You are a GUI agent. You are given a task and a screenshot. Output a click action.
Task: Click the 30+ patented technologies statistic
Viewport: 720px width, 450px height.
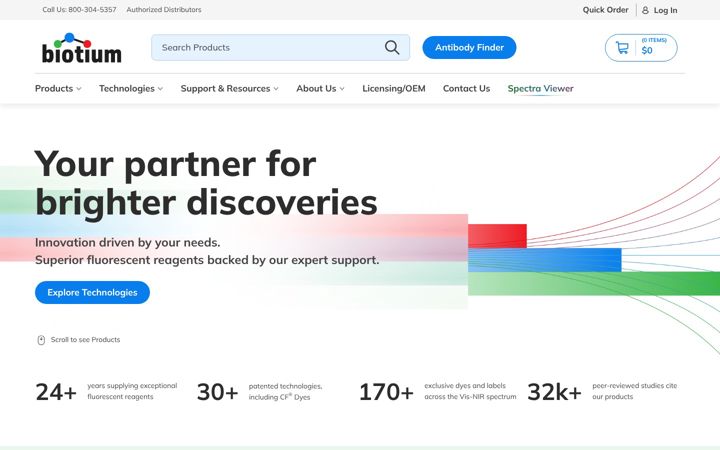pyautogui.click(x=260, y=392)
